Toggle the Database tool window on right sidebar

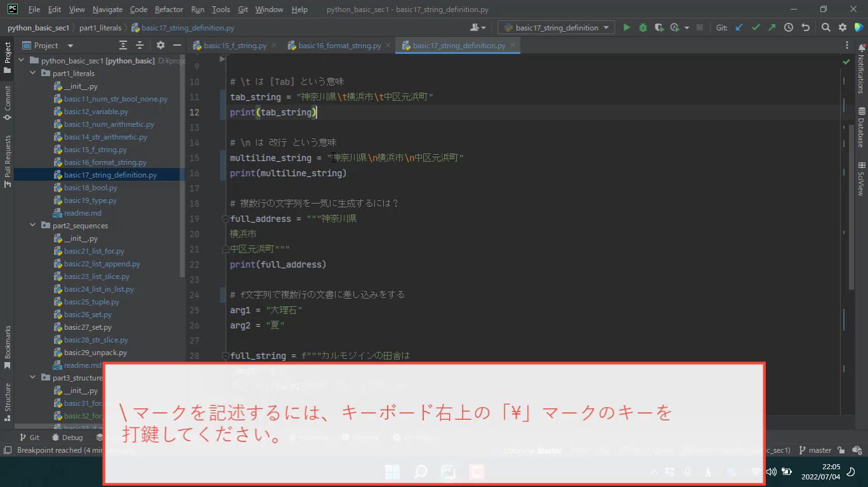[861, 127]
